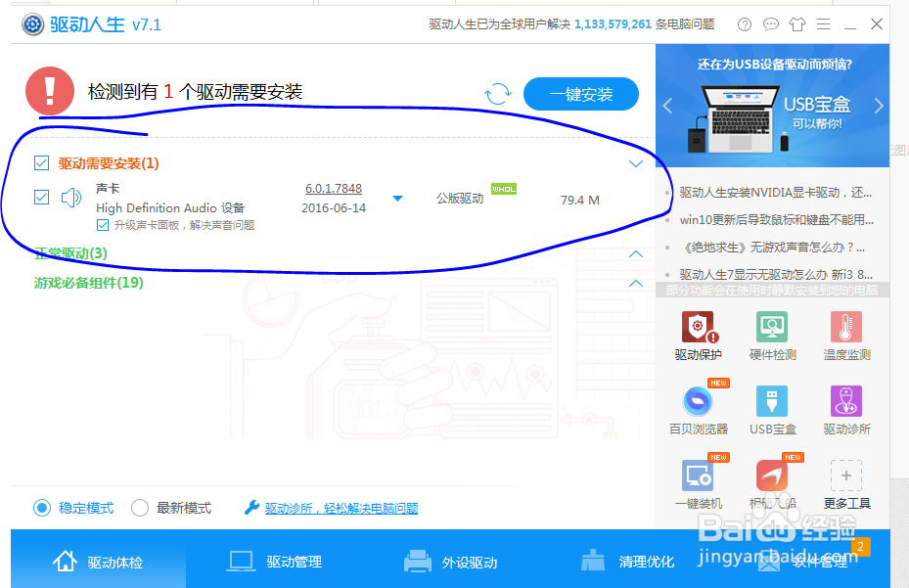Click the green WHQL badge

point(504,189)
